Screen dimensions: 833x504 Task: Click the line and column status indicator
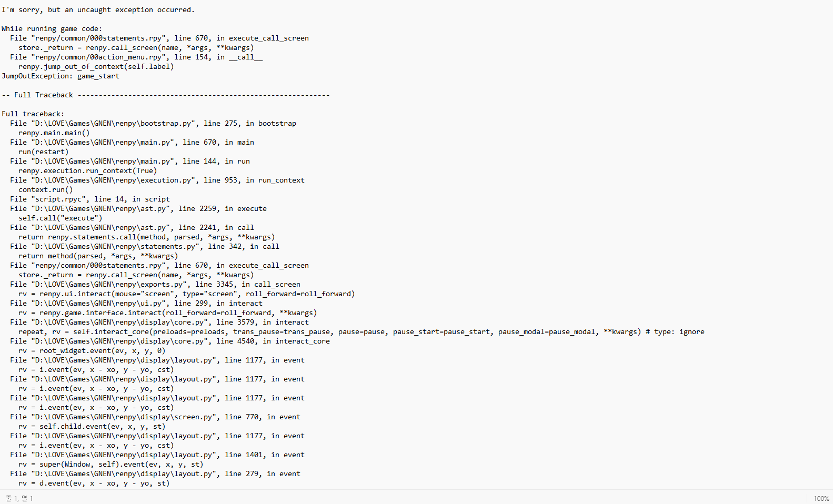click(x=19, y=498)
